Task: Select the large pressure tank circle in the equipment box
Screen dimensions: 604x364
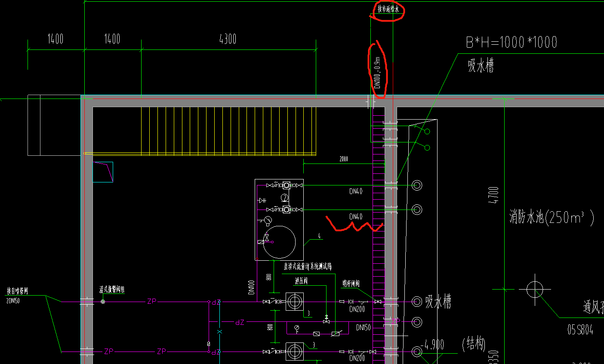Action: (x=279, y=242)
